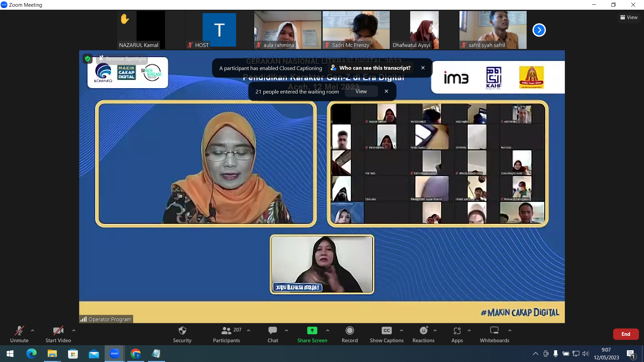This screenshot has width=644, height=362.
Task: Select Sadri Mc Frenzy's video thumbnail
Action: 356,30
